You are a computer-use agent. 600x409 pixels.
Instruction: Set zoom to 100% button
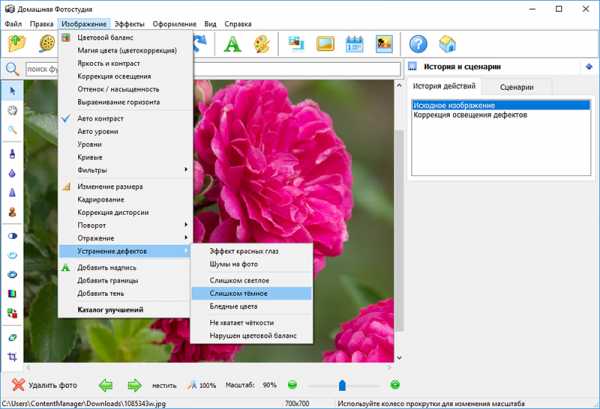202,385
